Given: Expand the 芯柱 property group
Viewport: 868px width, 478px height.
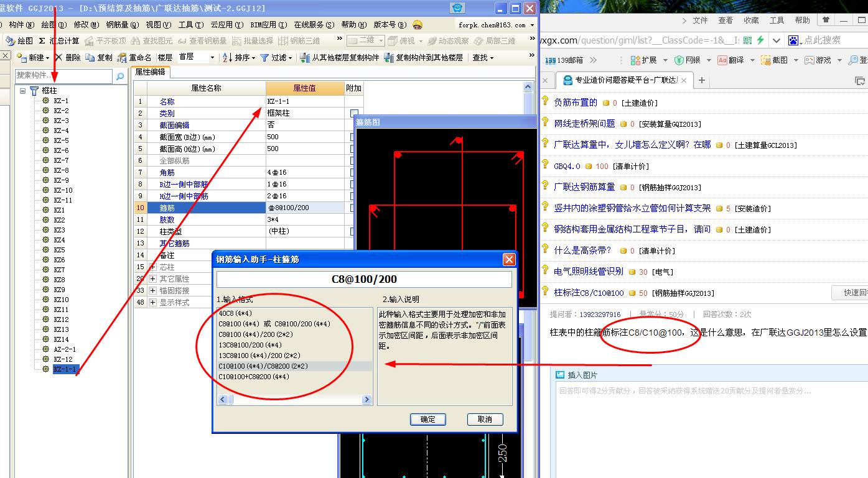Looking at the screenshot, I should (153, 267).
